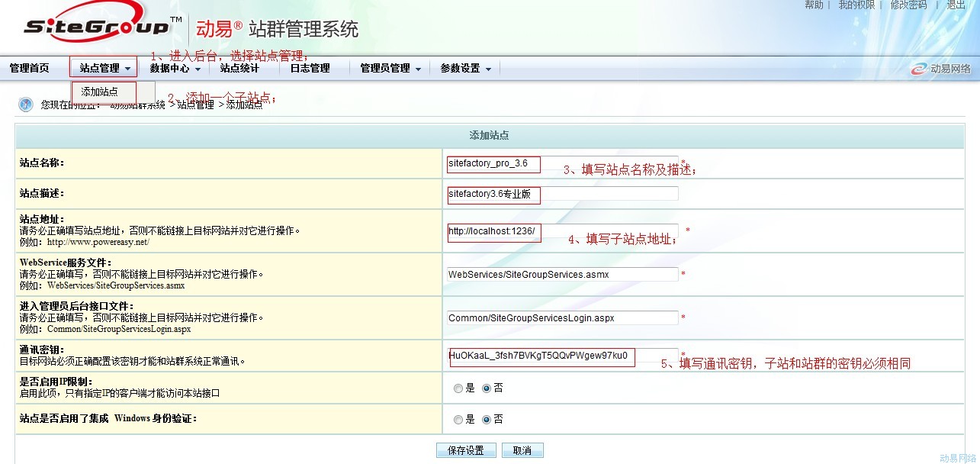Image resolution: width=980 pixels, height=464 pixels.
Task: Focus the 站点名称 input field
Action: 562,163
